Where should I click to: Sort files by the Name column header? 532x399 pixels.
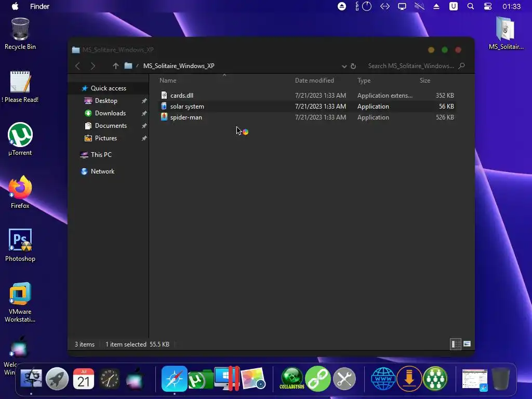coord(168,81)
